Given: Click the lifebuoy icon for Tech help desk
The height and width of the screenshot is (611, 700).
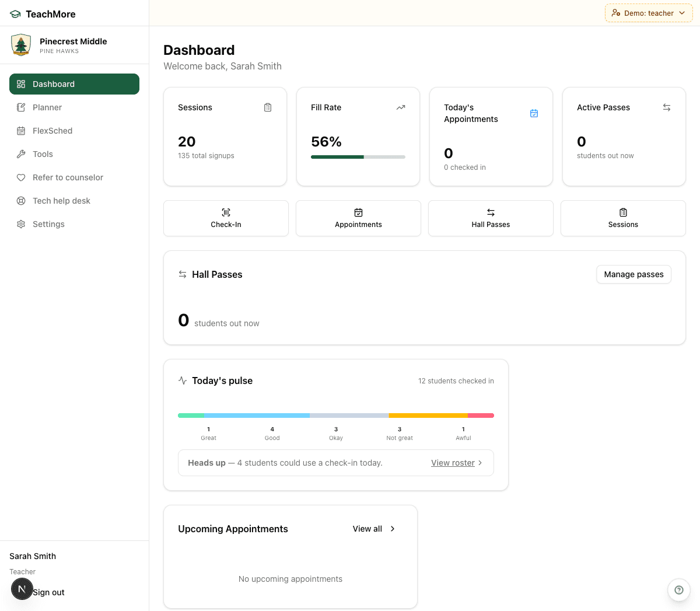Looking at the screenshot, I should coord(21,201).
